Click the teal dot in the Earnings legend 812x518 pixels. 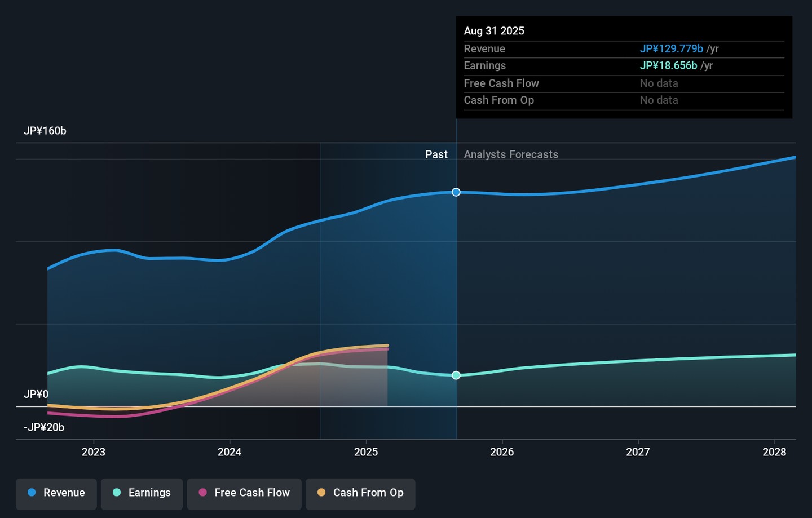click(117, 493)
